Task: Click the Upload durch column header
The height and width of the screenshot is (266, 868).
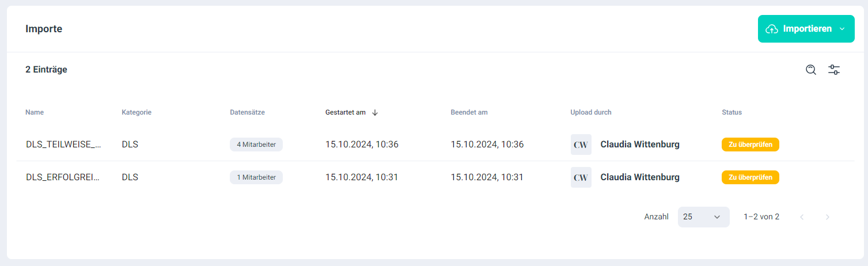Action: (591, 112)
